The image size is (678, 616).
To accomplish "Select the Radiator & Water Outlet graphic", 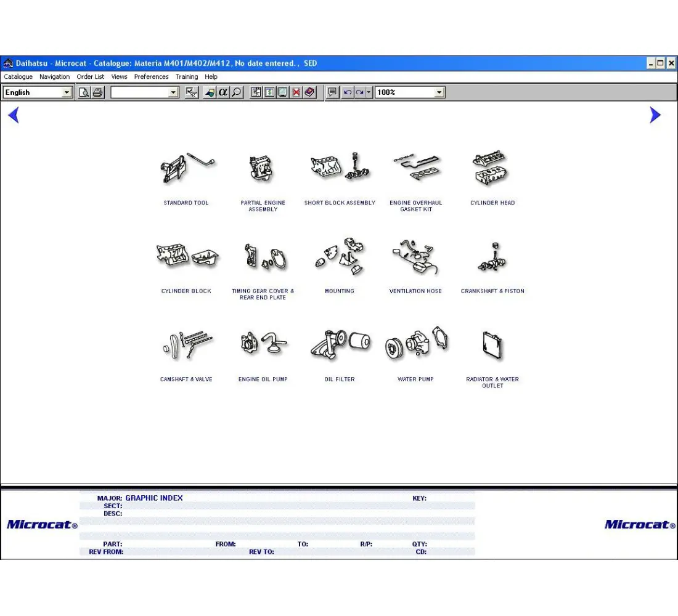I will click(492, 345).
